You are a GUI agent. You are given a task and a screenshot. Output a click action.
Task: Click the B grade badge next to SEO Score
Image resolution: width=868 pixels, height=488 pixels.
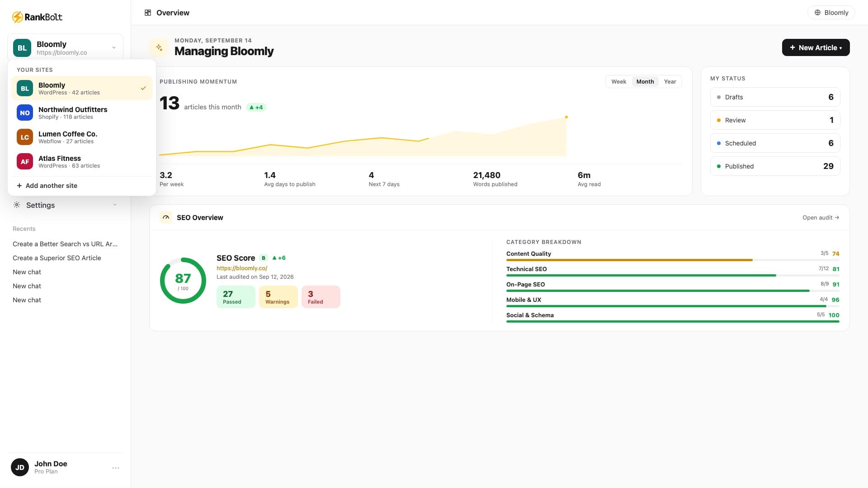point(264,258)
